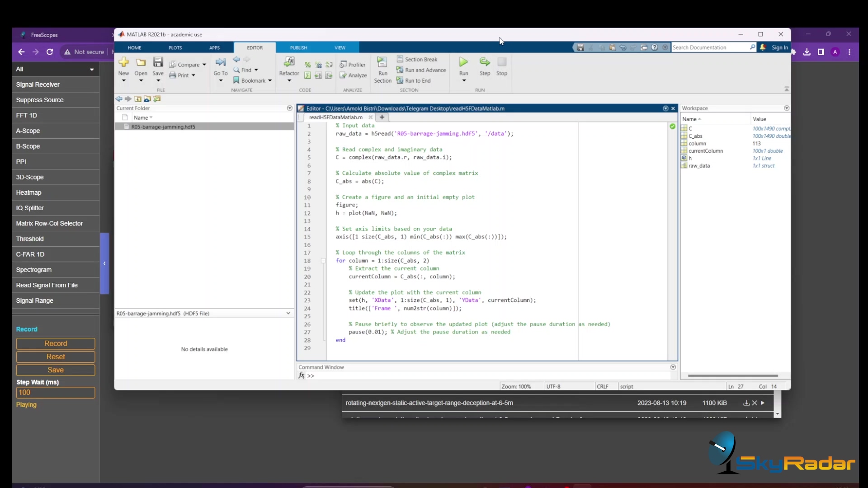Click the green Run button
Viewport: 868px width, 488px height.
pyautogui.click(x=463, y=62)
